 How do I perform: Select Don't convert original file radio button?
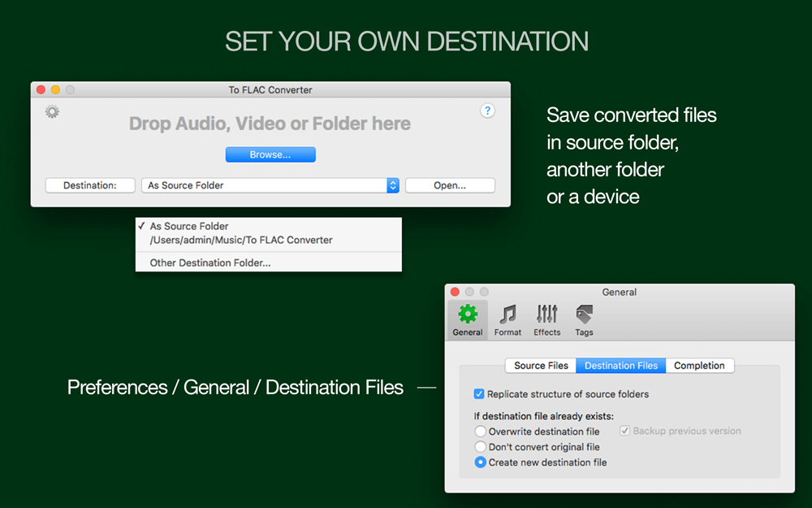(x=480, y=447)
